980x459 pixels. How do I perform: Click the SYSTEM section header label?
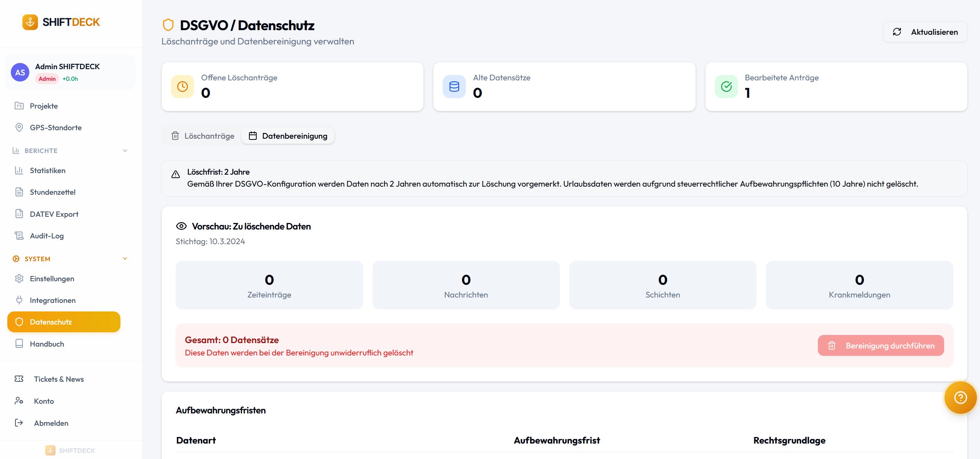pyautogui.click(x=37, y=259)
